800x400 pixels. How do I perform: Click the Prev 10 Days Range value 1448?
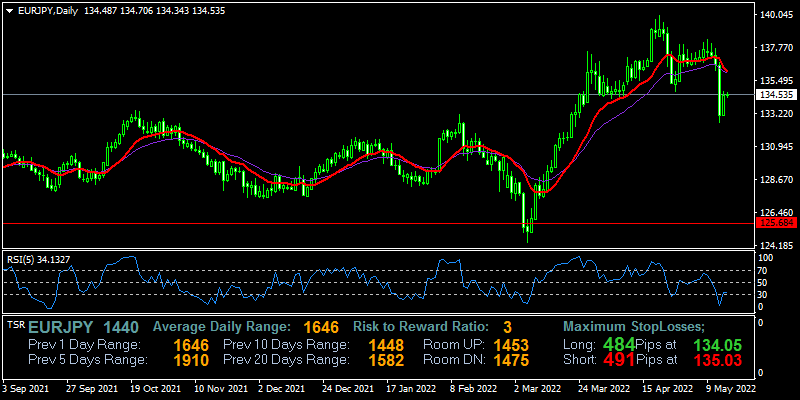tap(386, 344)
